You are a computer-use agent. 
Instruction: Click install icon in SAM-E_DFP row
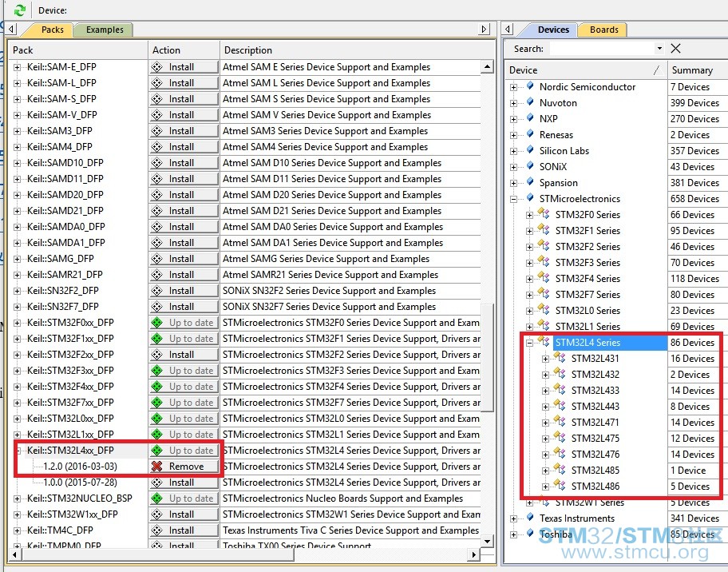coord(157,67)
